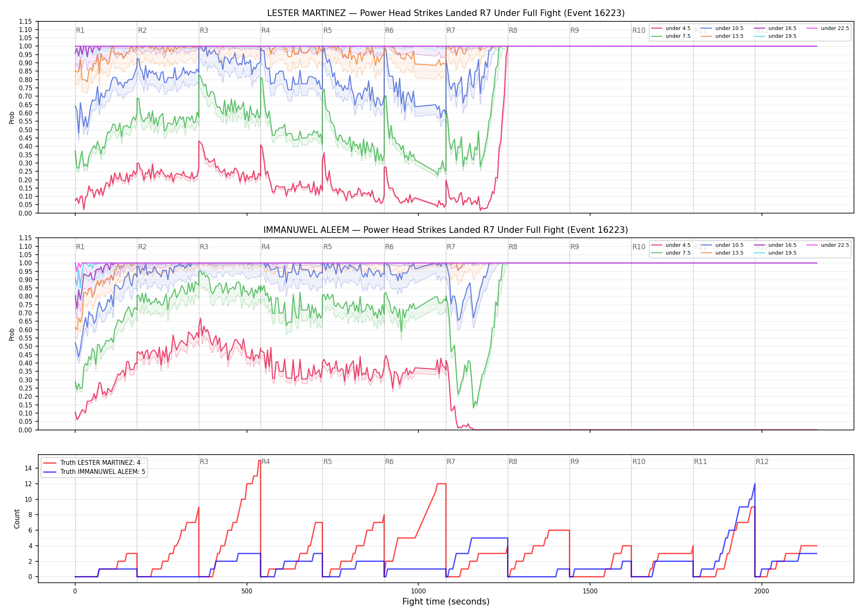
Task: Click the 'Count' y-axis label
Action: coord(17,519)
